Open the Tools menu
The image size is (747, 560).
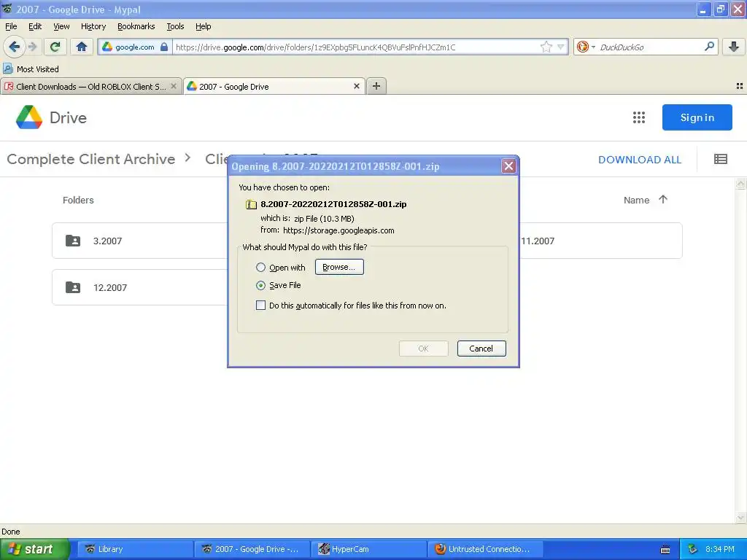[175, 26]
